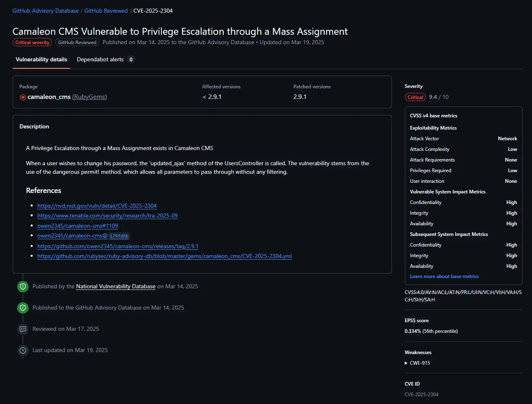Click the review comment icon beside Reviewed on Mar 17

tap(23, 329)
